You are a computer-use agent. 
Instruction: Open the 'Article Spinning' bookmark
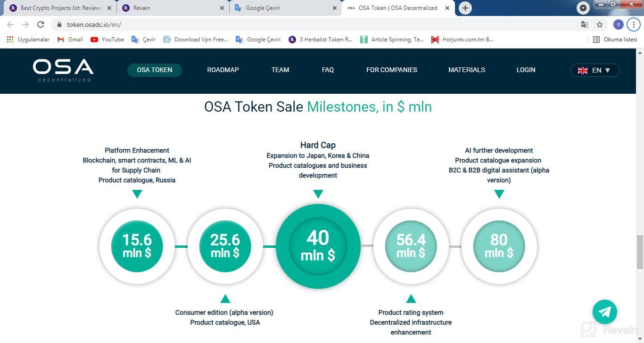pyautogui.click(x=392, y=40)
